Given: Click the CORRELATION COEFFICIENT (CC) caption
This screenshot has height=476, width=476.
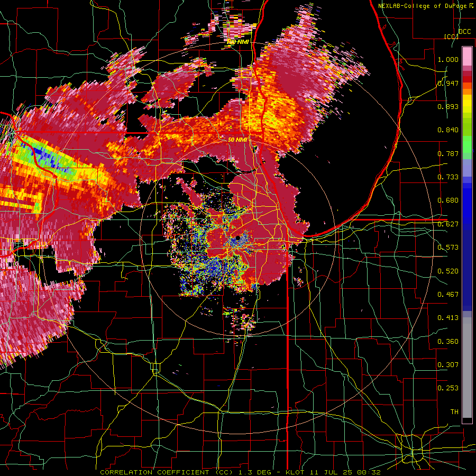Looking at the screenshot, I should [x=167, y=472].
